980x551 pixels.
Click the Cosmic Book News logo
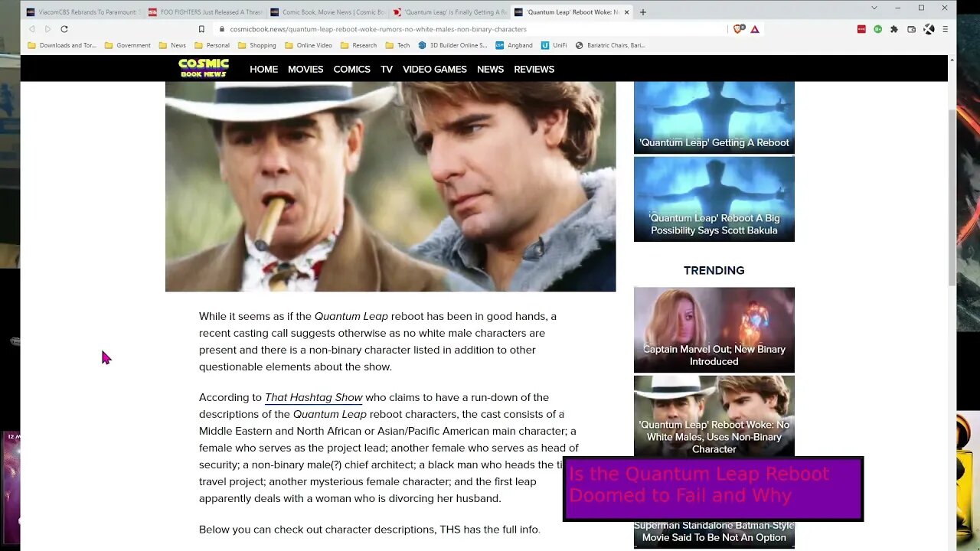coord(204,68)
